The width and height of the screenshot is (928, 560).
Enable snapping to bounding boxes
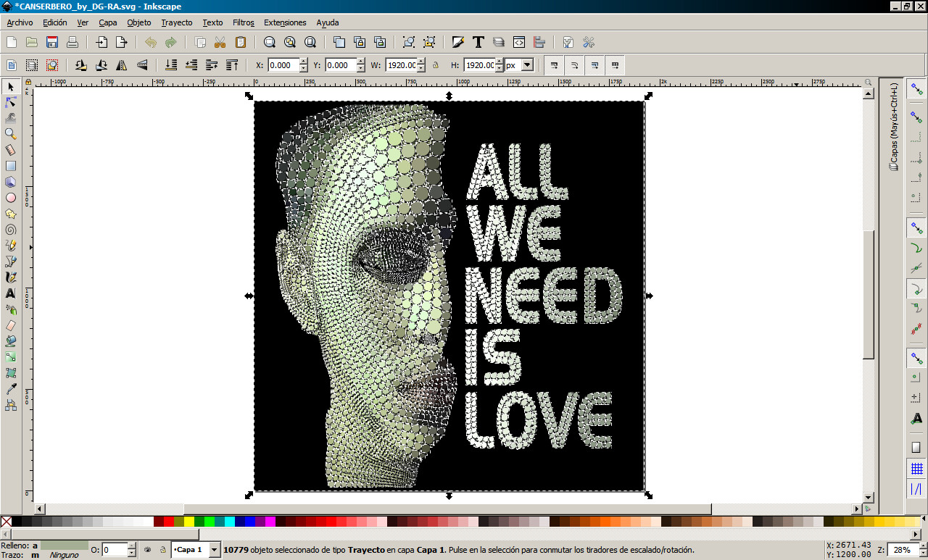[916, 116]
